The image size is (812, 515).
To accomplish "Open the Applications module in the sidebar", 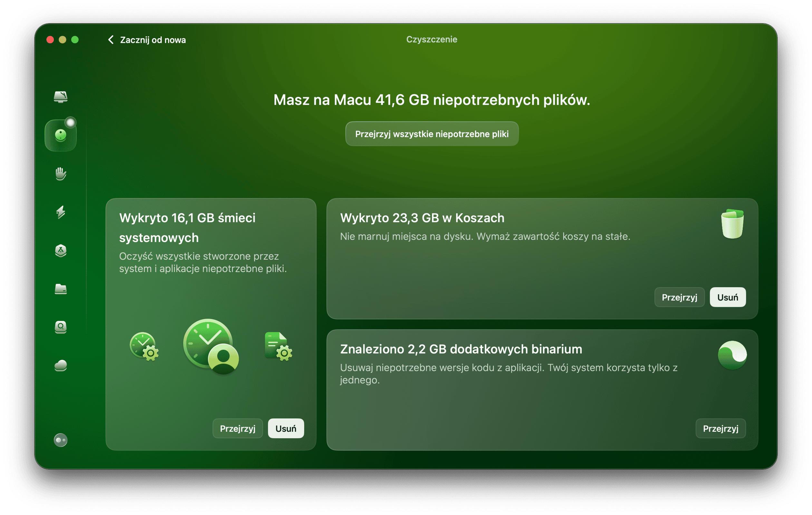I will [x=61, y=251].
